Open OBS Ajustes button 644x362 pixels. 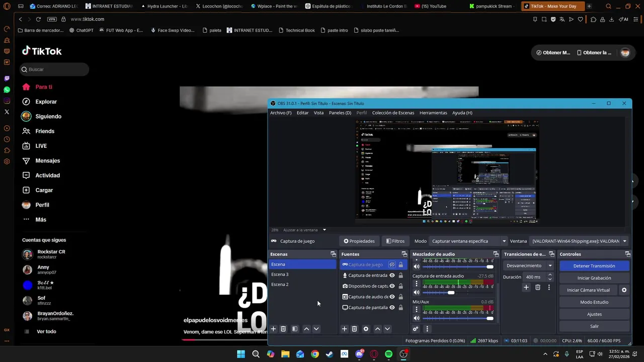594,314
